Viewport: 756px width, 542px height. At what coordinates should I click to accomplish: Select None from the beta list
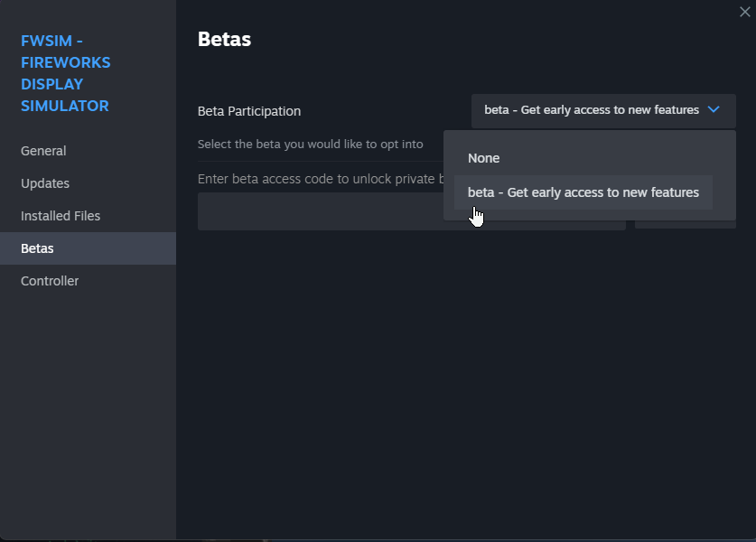(x=484, y=158)
